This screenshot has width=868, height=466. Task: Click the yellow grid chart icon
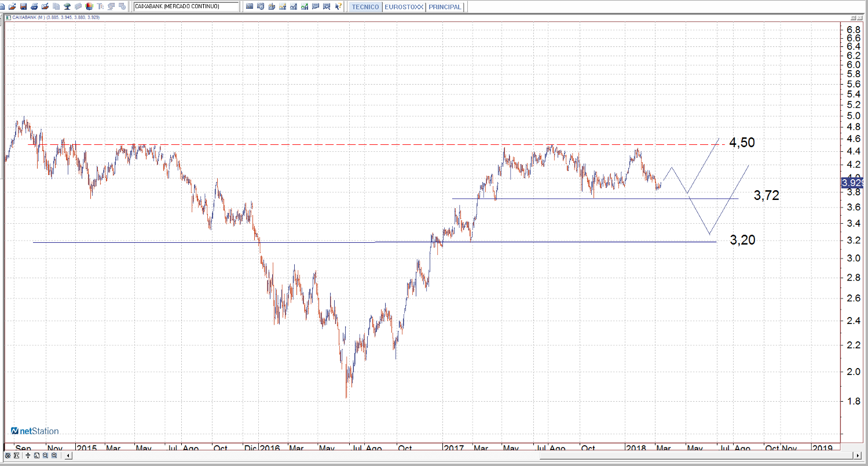point(283,6)
